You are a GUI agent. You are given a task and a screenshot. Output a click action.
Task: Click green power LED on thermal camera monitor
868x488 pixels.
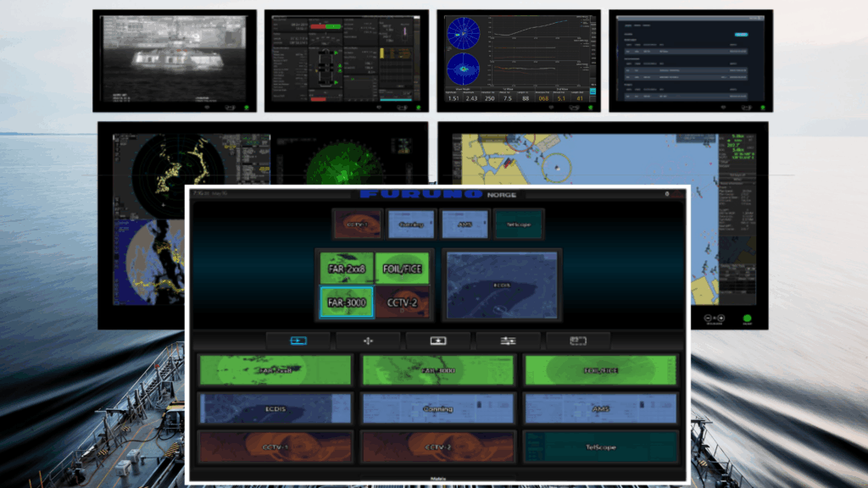coord(248,107)
